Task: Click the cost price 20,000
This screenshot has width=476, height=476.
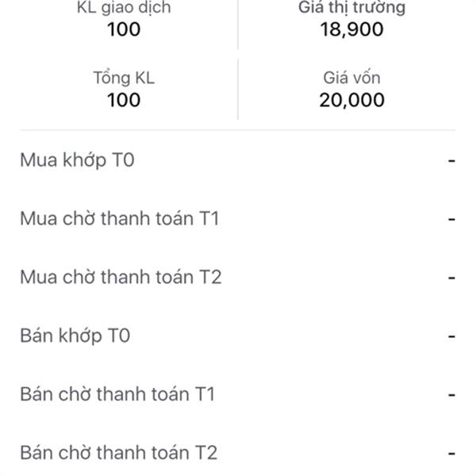Action: click(x=351, y=99)
